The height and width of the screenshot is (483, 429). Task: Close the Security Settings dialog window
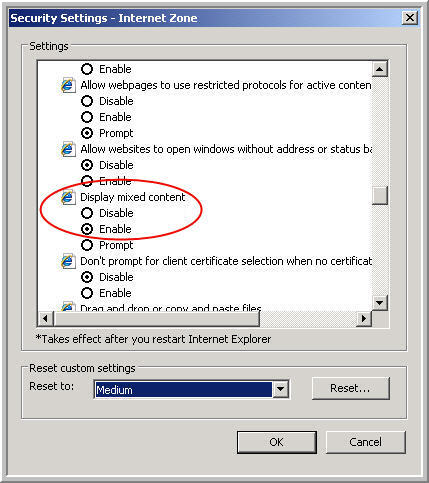pos(410,18)
